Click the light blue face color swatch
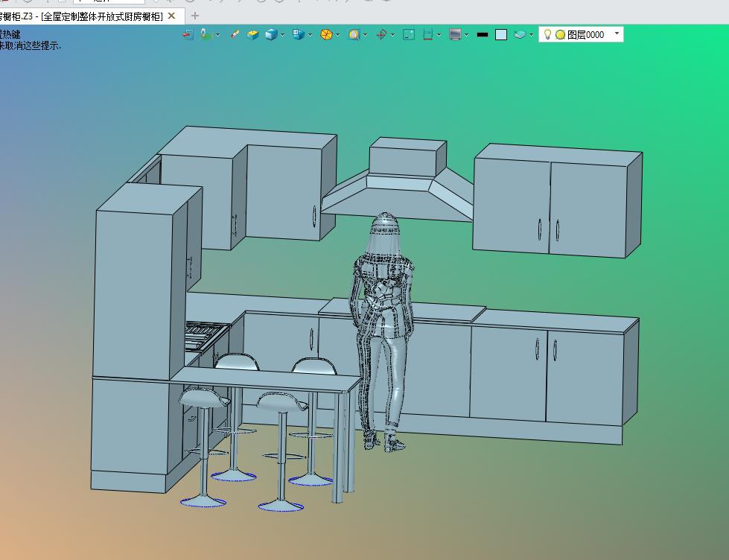 (501, 35)
